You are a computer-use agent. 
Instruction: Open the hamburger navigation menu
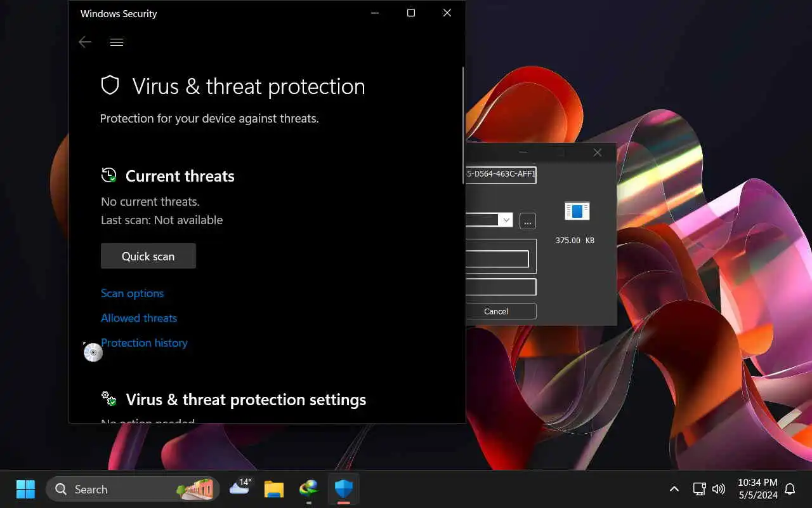click(x=117, y=43)
